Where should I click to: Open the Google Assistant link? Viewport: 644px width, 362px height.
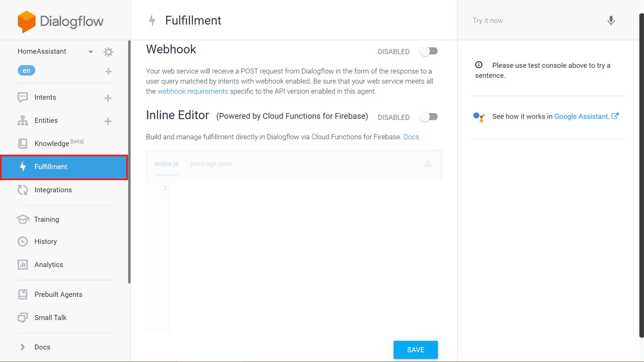(582, 116)
